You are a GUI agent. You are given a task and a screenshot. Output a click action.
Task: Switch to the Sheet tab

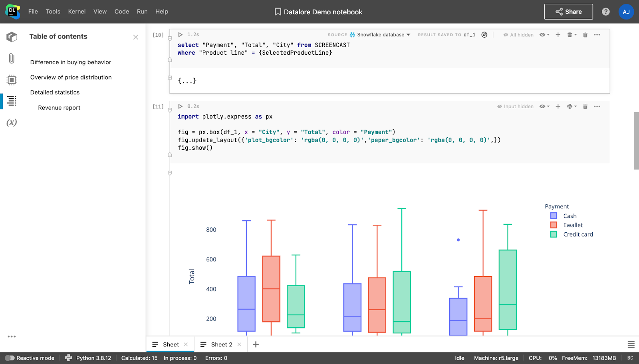coord(171,344)
